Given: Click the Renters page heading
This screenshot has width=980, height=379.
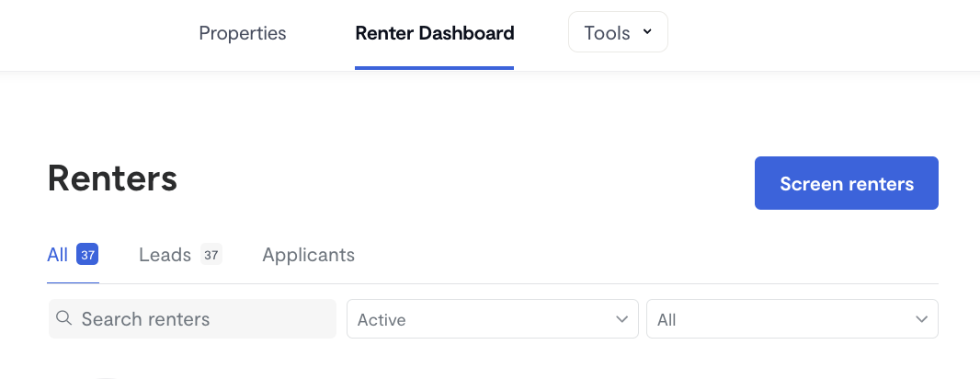Looking at the screenshot, I should (112, 178).
